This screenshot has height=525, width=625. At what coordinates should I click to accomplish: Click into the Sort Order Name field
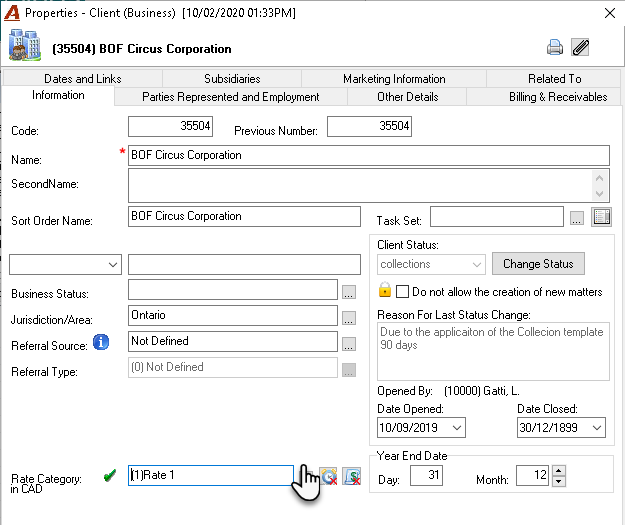[244, 216]
